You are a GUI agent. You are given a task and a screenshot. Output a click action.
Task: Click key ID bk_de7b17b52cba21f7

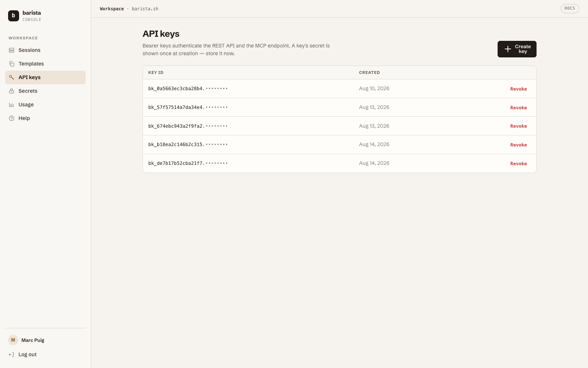pos(188,163)
